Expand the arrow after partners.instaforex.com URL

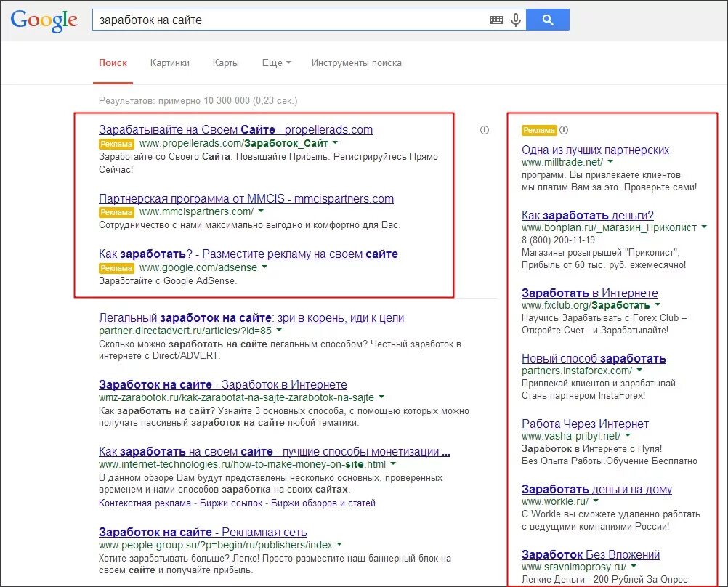tap(640, 370)
